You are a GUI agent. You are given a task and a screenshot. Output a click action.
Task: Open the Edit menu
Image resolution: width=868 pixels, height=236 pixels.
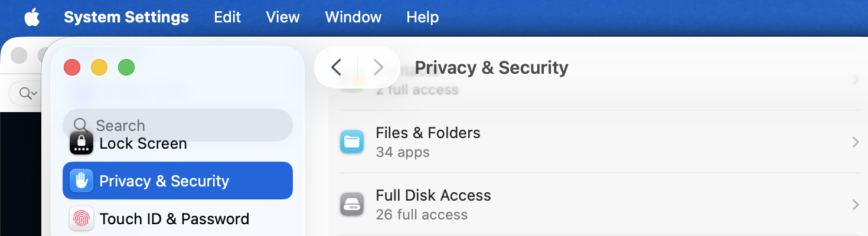[227, 18]
